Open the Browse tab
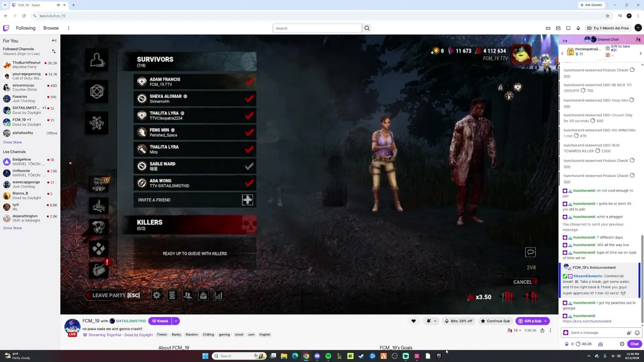This screenshot has width=644, height=362. coord(51,28)
